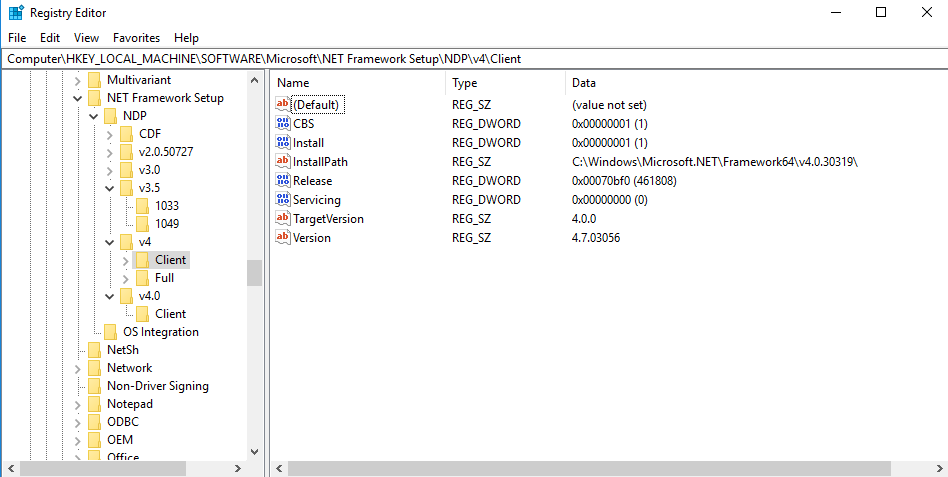
Task: Click the tree pane vertical scrollbar thumb
Action: pos(255,273)
